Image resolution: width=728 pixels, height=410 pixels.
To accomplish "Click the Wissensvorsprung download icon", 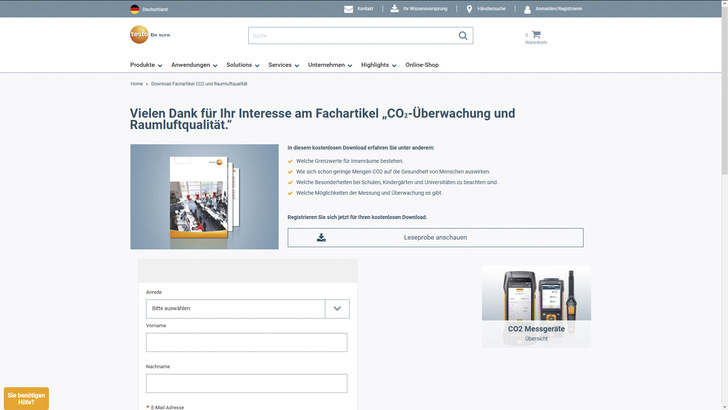I will tap(394, 8).
